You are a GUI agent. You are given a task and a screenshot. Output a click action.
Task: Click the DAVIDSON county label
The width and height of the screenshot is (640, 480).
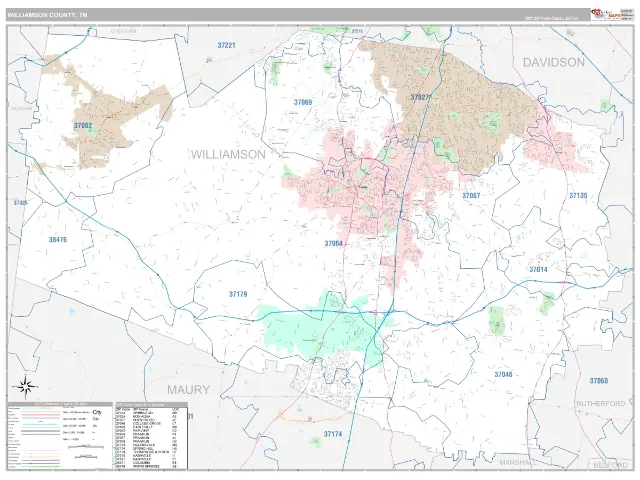pyautogui.click(x=554, y=62)
